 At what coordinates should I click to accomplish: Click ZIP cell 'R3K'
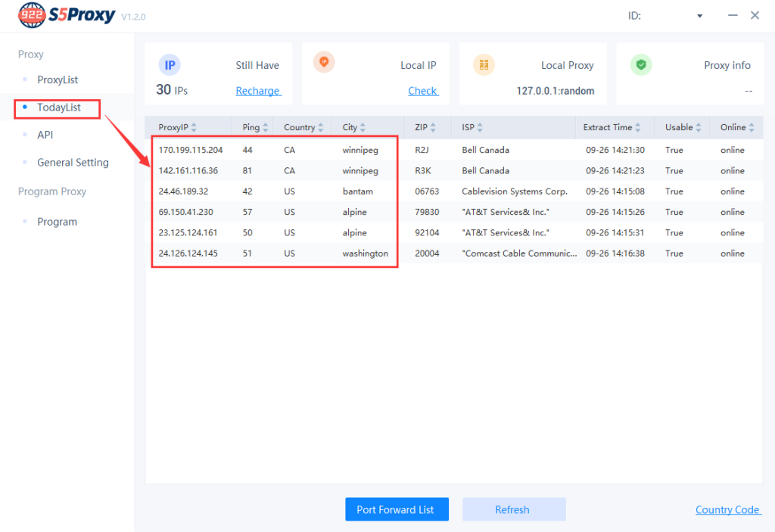click(422, 170)
